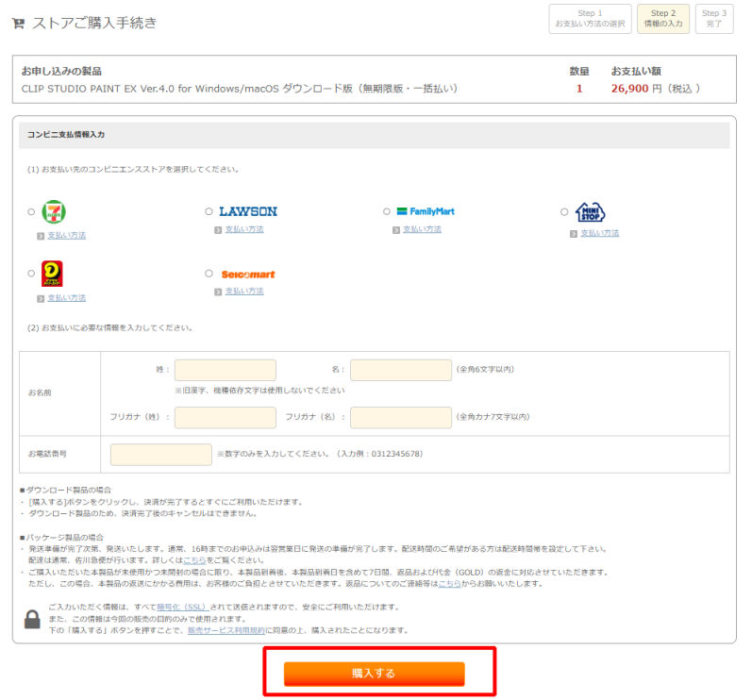Open 支払い方法 link under MINI STOP

pos(600,233)
